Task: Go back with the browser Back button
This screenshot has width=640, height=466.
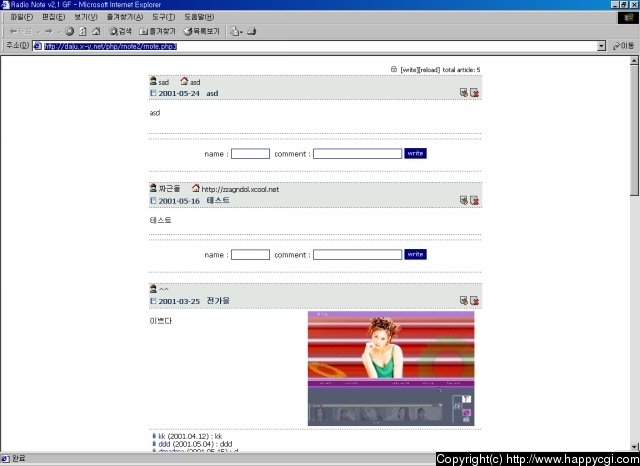Action: [20, 31]
